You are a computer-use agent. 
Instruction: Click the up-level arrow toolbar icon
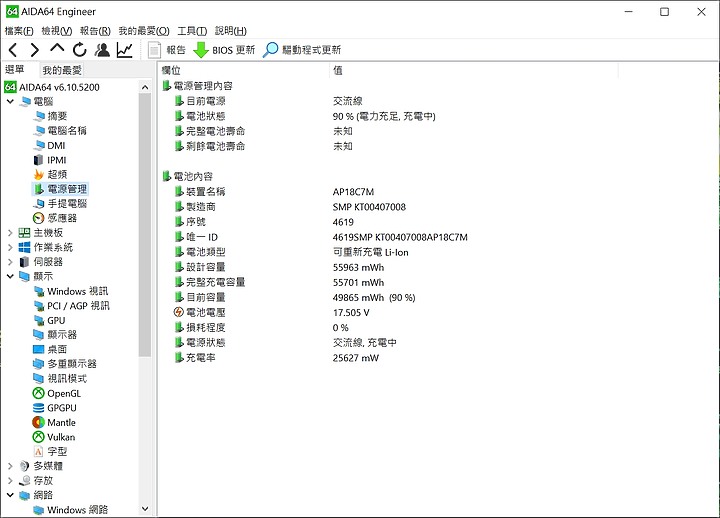57,48
